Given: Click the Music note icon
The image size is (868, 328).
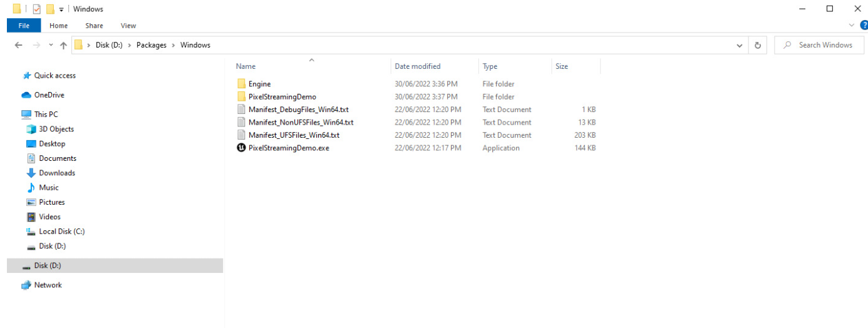Looking at the screenshot, I should pyautogui.click(x=31, y=188).
